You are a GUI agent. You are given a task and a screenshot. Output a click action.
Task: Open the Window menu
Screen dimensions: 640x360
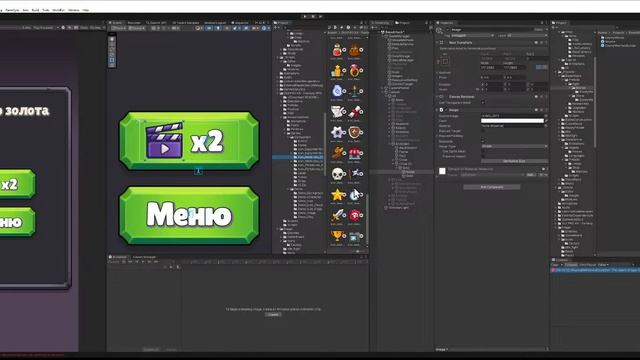[x=73, y=10]
